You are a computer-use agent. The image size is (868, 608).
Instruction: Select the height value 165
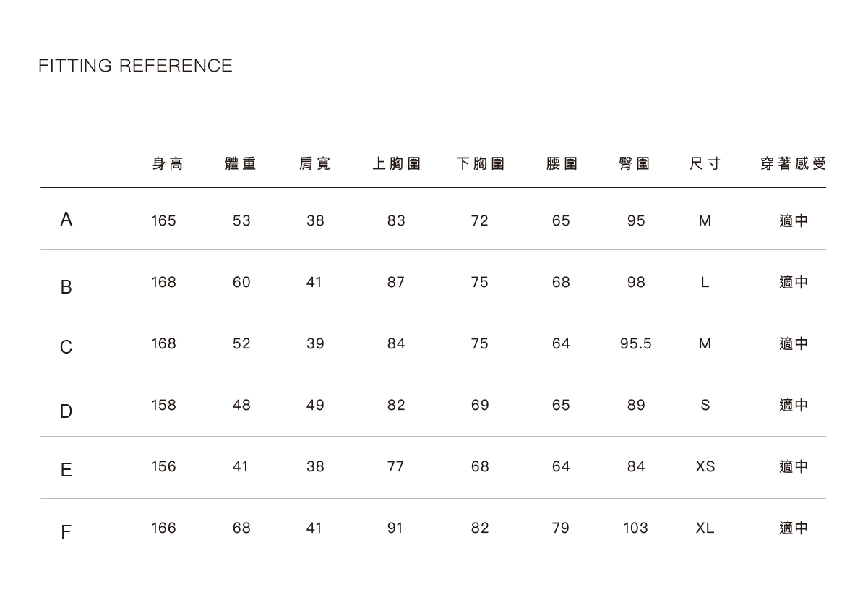pos(163,221)
